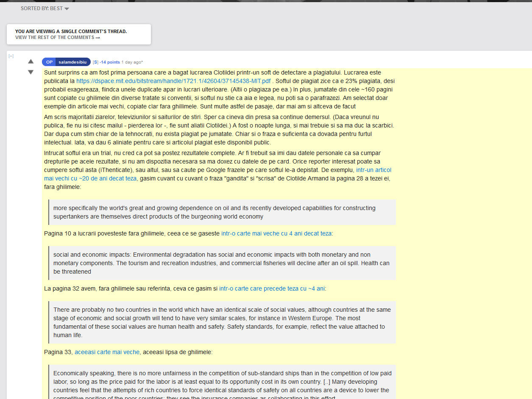This screenshot has width=532, height=399.
Task: Open the Sorted By: Best dropdown
Action: pyautogui.click(x=45, y=8)
